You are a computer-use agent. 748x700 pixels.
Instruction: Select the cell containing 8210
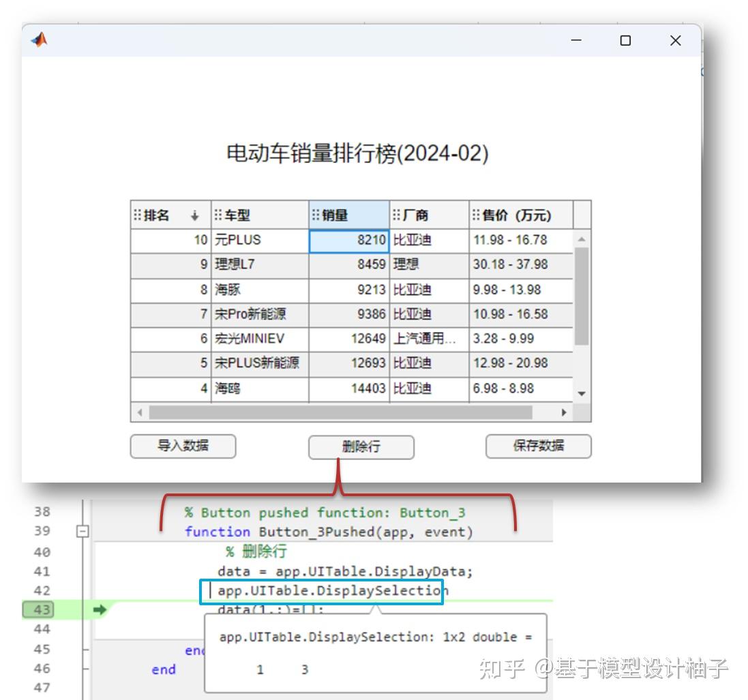pos(349,241)
